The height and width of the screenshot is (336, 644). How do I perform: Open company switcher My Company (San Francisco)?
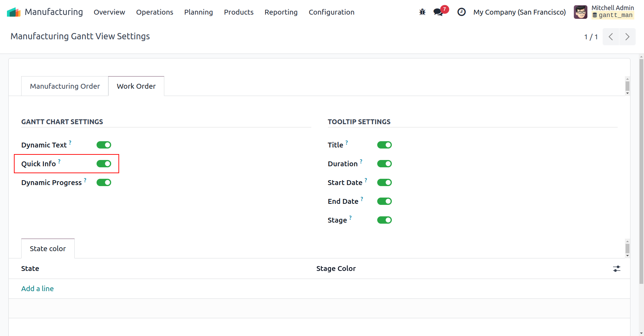click(x=519, y=12)
